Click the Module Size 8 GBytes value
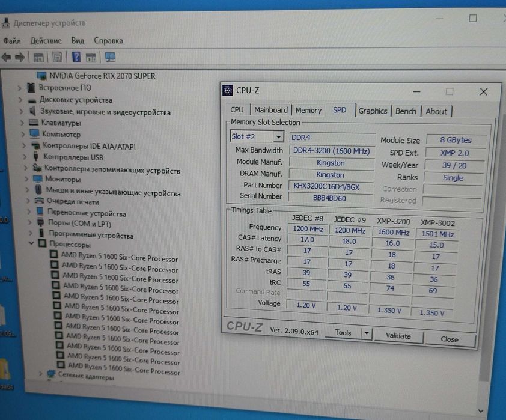 click(x=456, y=140)
